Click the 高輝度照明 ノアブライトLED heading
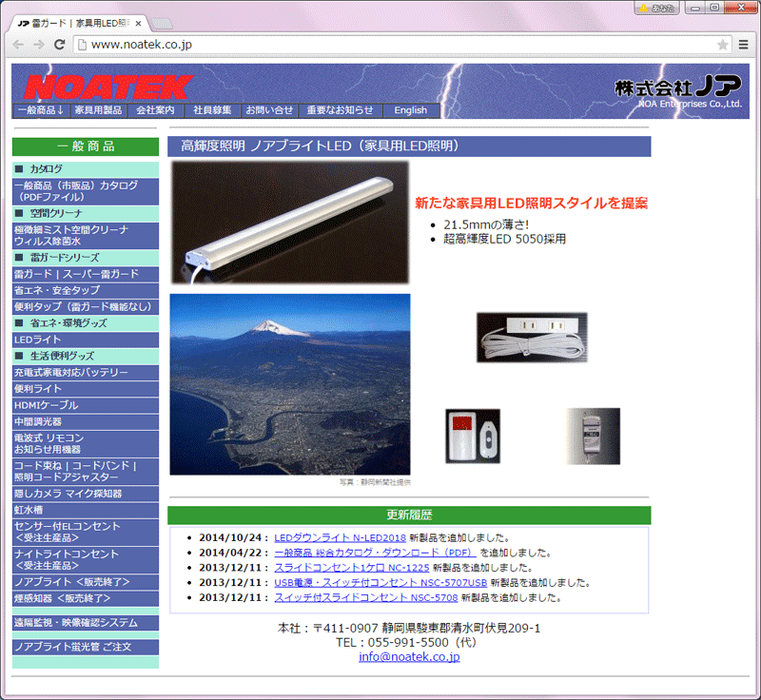The width and height of the screenshot is (761, 700). click(x=409, y=146)
